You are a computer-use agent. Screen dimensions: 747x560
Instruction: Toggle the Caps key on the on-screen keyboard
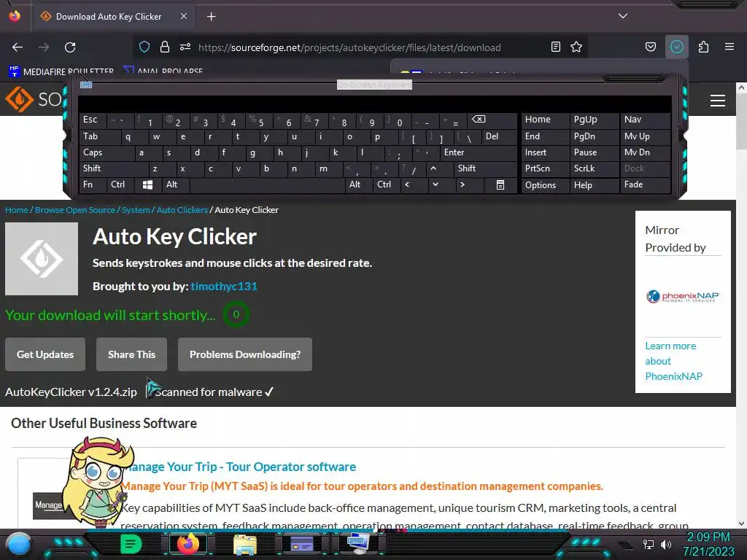pos(107,152)
